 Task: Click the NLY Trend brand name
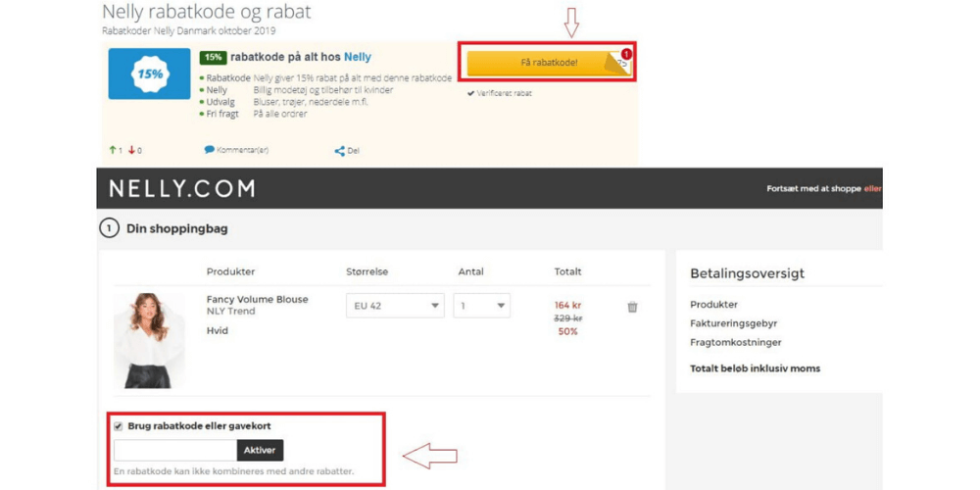click(x=230, y=312)
